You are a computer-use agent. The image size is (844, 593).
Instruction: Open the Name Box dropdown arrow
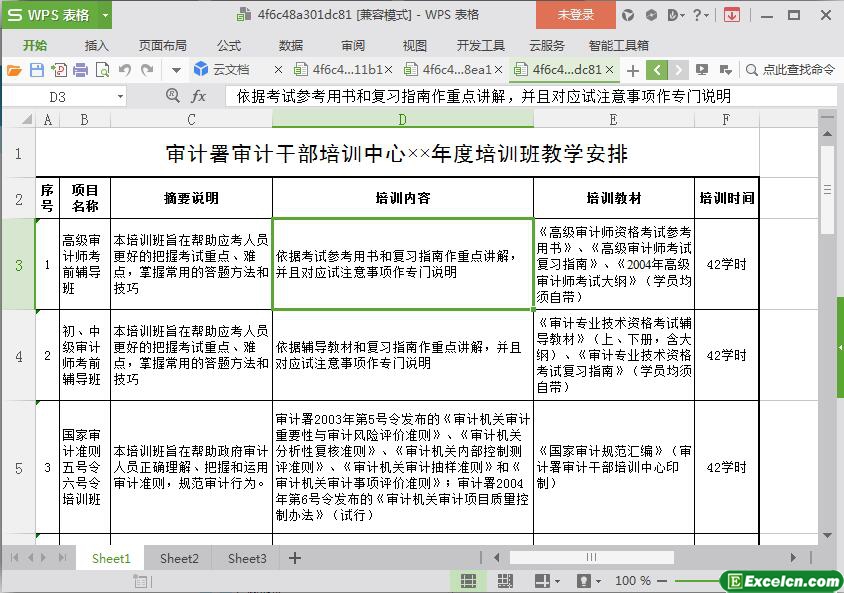point(121,96)
